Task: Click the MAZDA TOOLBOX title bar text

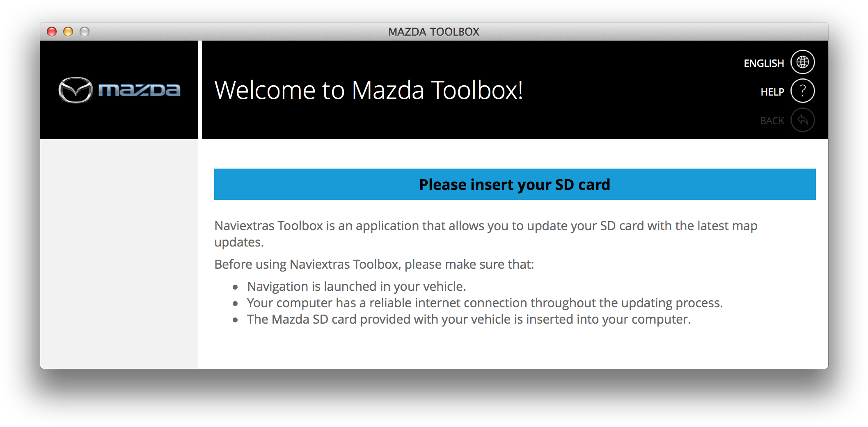Action: (434, 32)
